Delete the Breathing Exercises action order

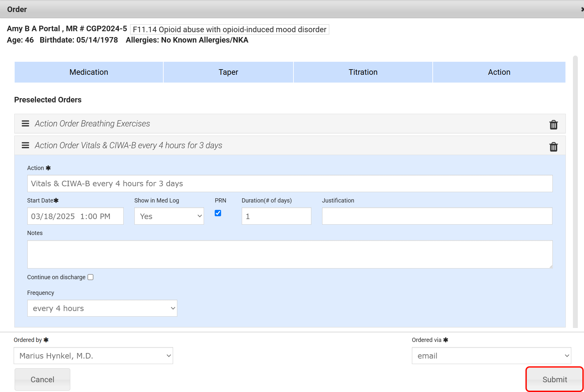point(553,125)
